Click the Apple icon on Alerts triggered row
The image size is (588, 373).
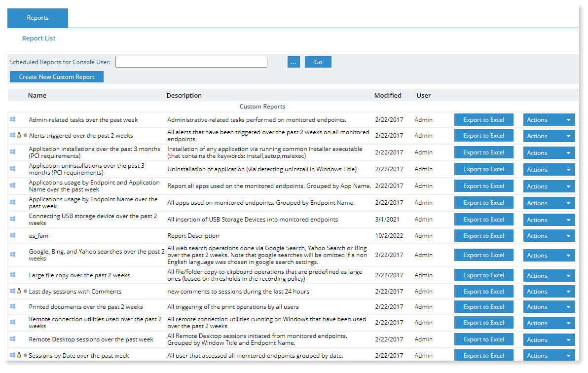click(x=25, y=135)
